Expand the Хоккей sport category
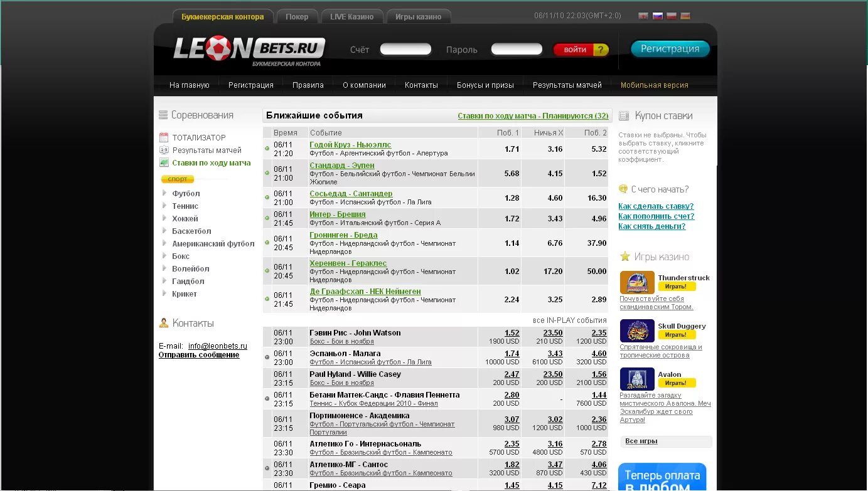This screenshot has height=491, width=868. (185, 218)
